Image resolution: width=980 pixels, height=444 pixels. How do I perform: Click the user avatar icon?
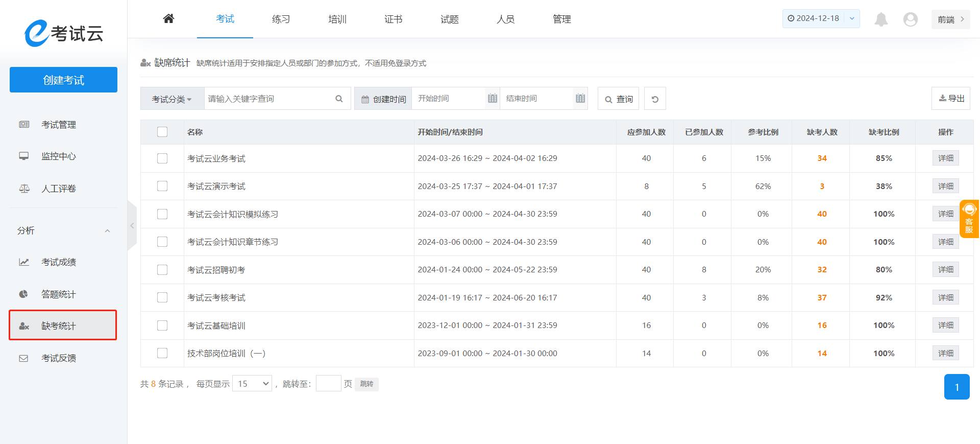pos(910,19)
